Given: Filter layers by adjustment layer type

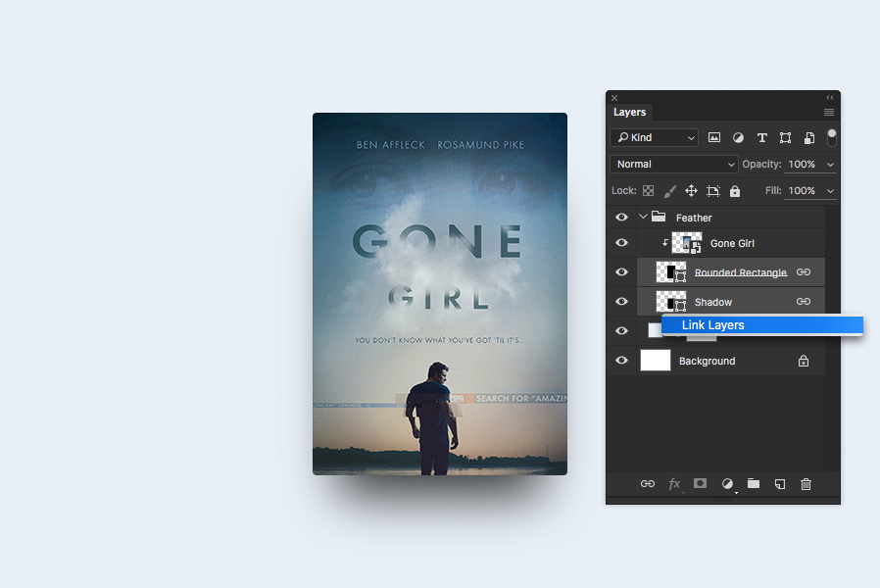Looking at the screenshot, I should pyautogui.click(x=738, y=137).
